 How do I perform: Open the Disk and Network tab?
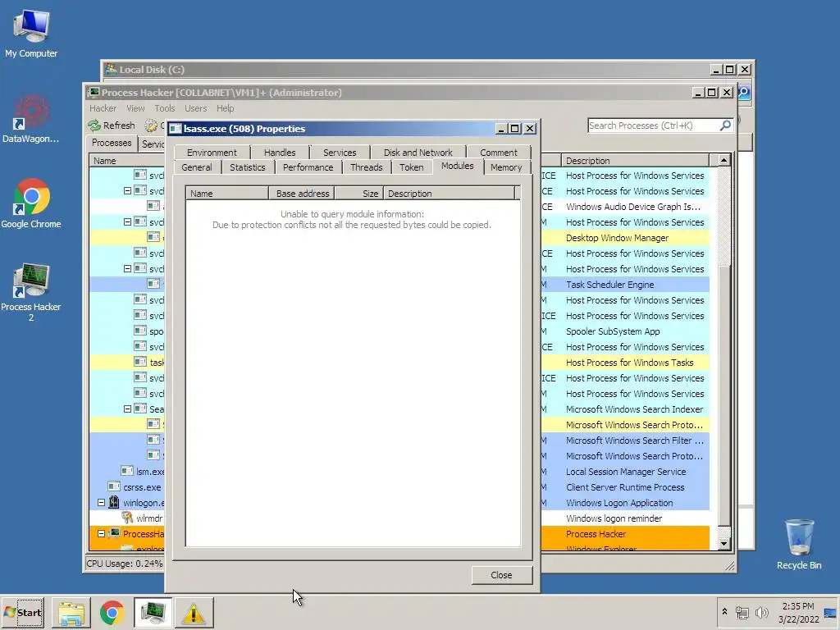(x=418, y=153)
